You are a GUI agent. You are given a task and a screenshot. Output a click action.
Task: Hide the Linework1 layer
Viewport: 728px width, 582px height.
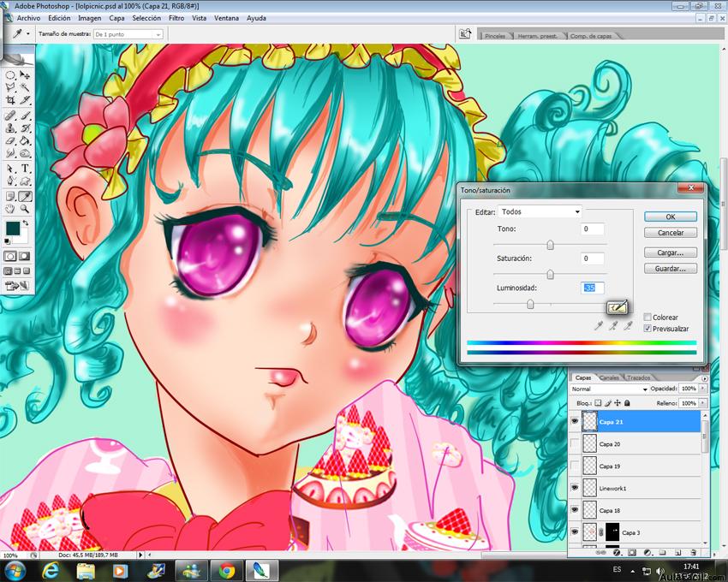[575, 488]
